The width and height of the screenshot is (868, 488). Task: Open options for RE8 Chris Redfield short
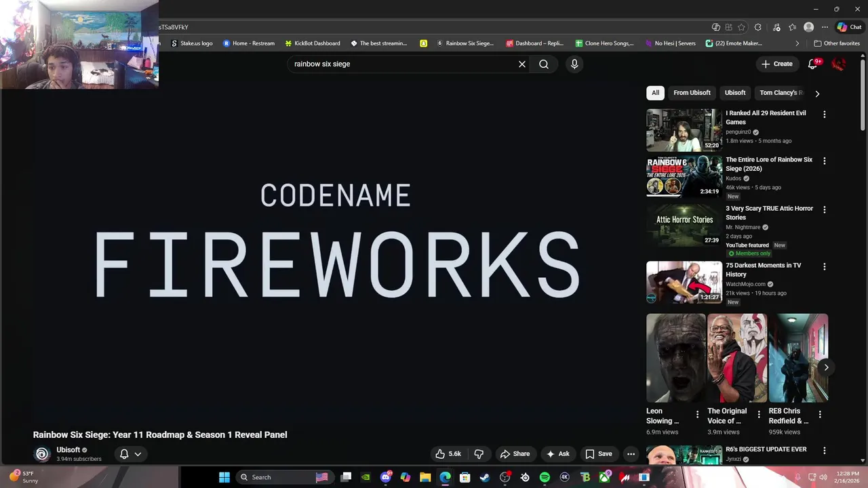tap(820, 414)
